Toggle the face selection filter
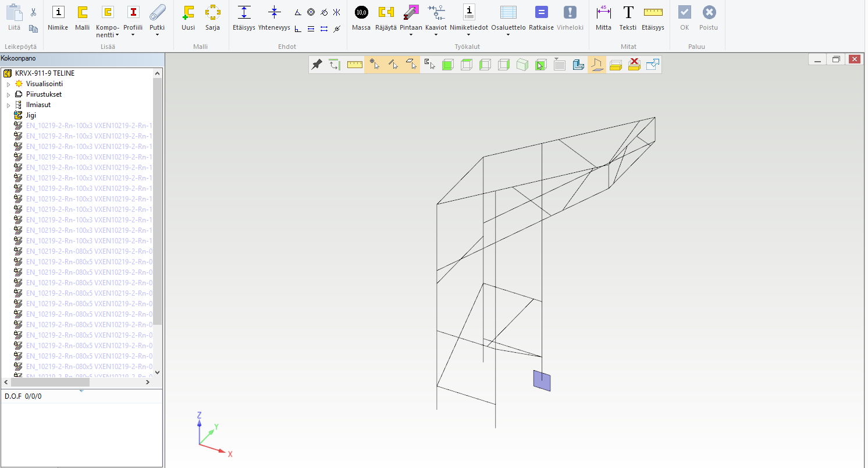The image size is (868, 468). pos(411,65)
